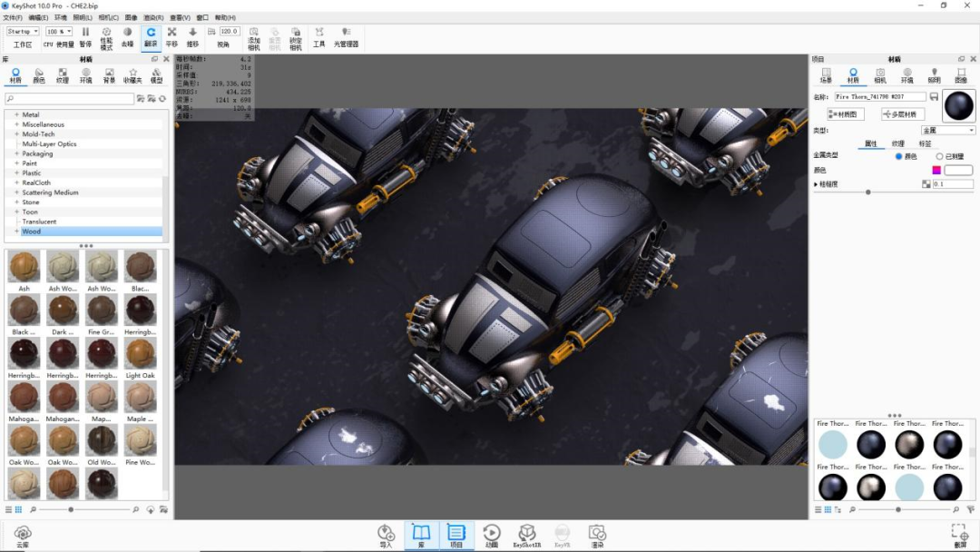Image resolution: width=980 pixels, height=552 pixels.
Task: Switch to project 照明 (Lighting) tab
Action: tap(934, 75)
